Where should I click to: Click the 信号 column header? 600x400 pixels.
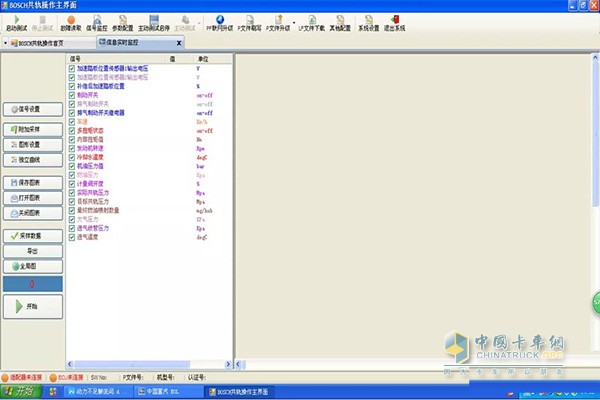[75, 59]
